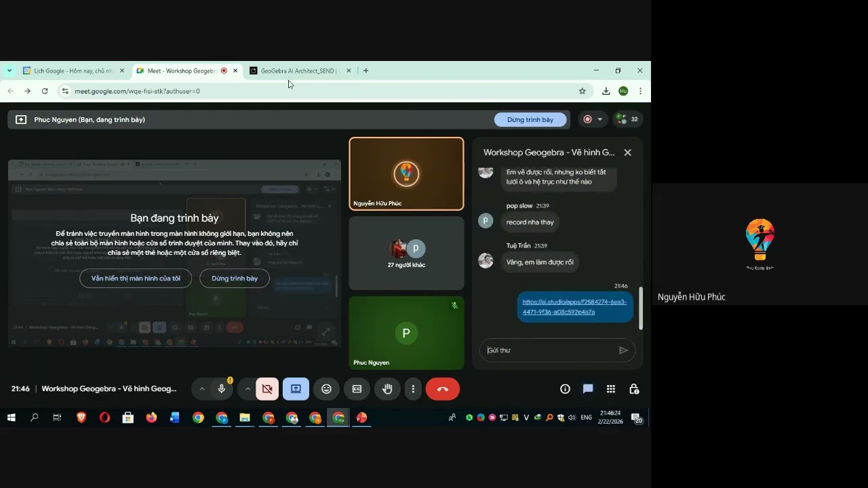Image resolution: width=868 pixels, height=488 pixels.
Task: Select Phuc Nguyen green video tile
Action: pos(406,332)
